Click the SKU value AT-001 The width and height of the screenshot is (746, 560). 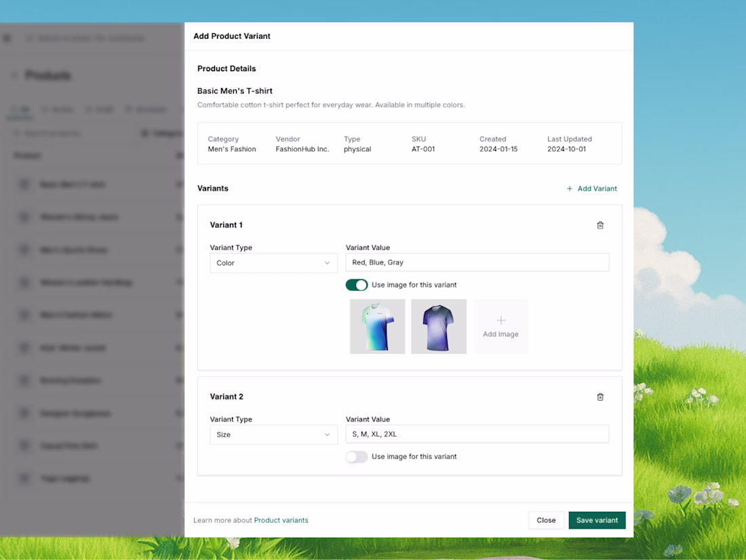(423, 149)
